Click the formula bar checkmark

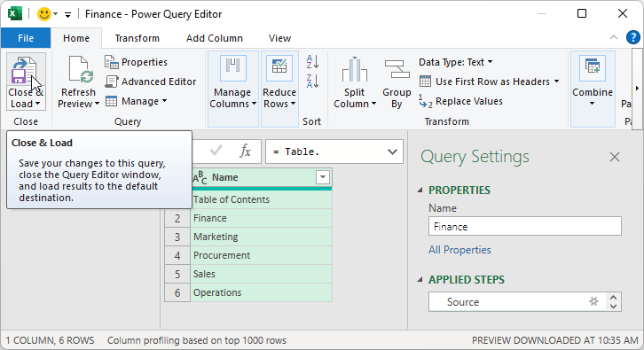click(216, 151)
